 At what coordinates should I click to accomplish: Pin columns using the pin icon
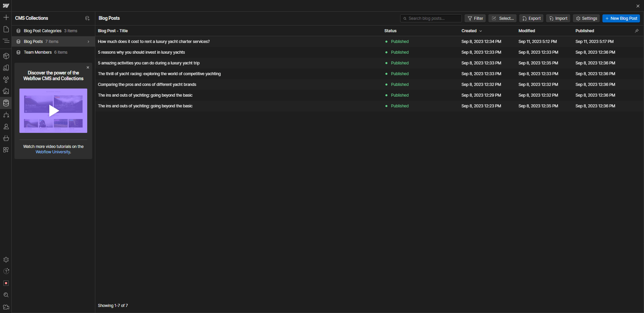[x=637, y=31]
